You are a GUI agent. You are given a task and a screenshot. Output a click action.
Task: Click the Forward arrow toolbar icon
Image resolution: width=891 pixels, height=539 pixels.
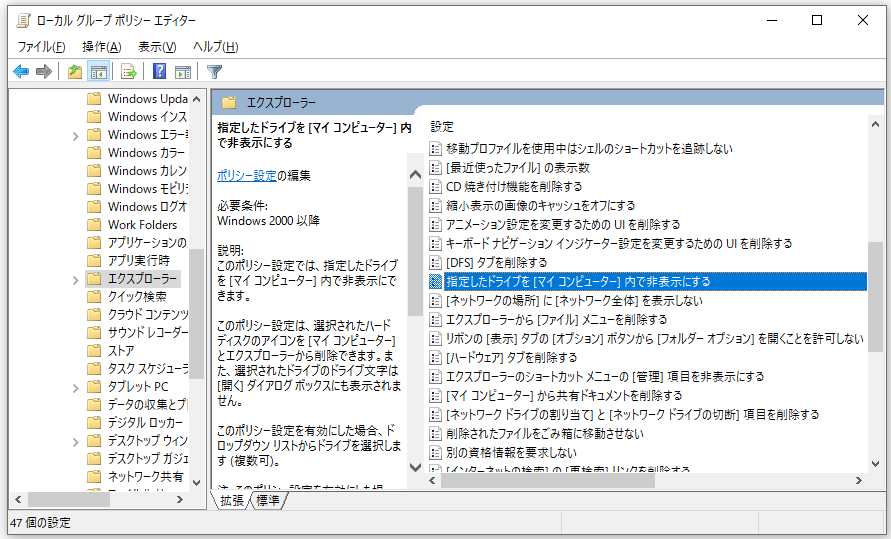(44, 72)
